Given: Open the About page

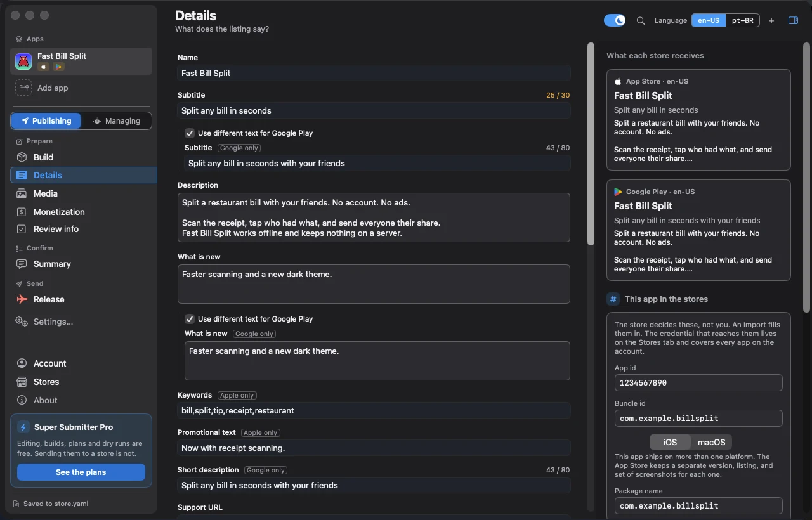Looking at the screenshot, I should 83,400.
